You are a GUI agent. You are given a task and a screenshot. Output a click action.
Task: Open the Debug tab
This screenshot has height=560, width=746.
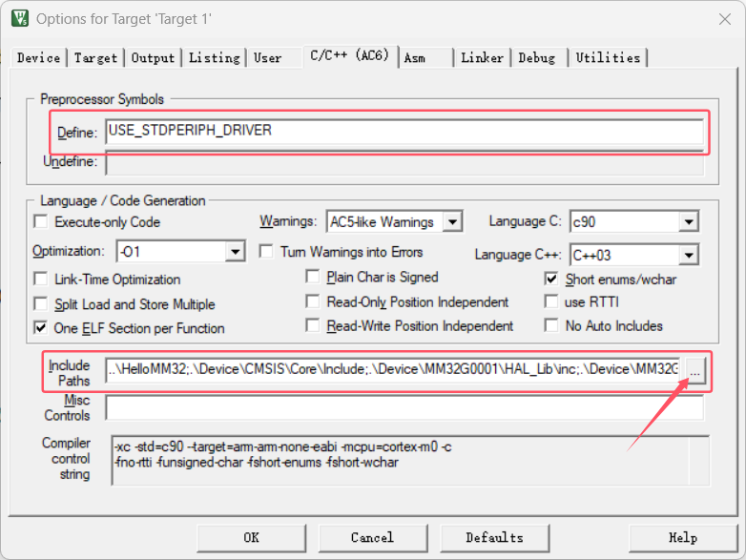click(537, 58)
